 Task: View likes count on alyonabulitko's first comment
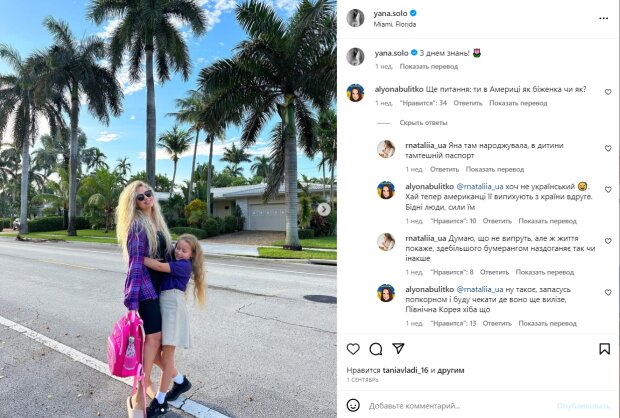(x=423, y=103)
